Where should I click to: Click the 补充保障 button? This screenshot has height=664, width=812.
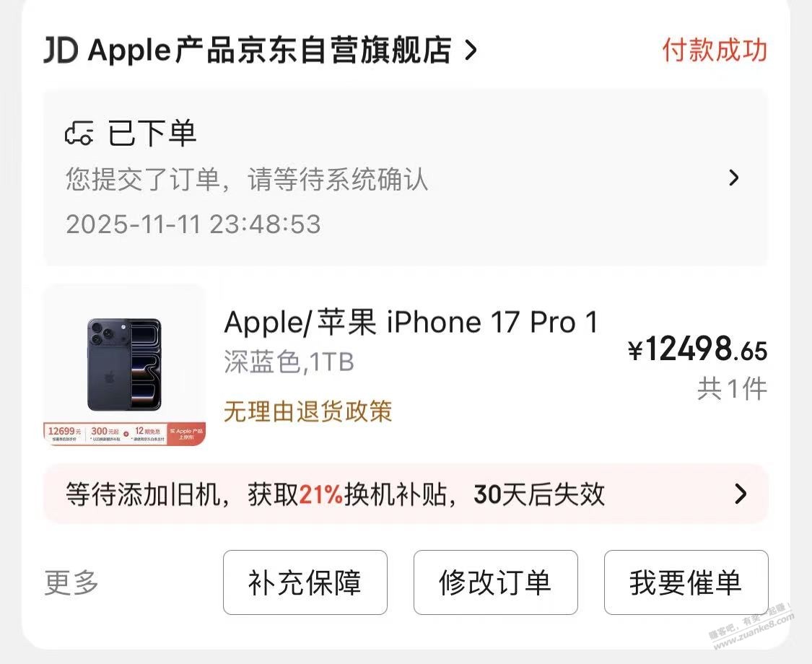click(x=305, y=582)
